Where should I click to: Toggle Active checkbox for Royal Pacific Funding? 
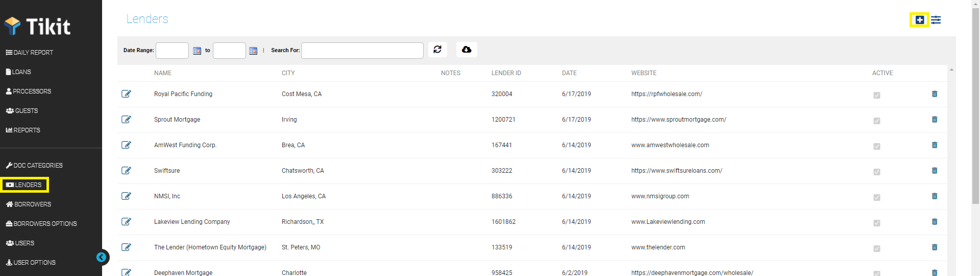877,96
